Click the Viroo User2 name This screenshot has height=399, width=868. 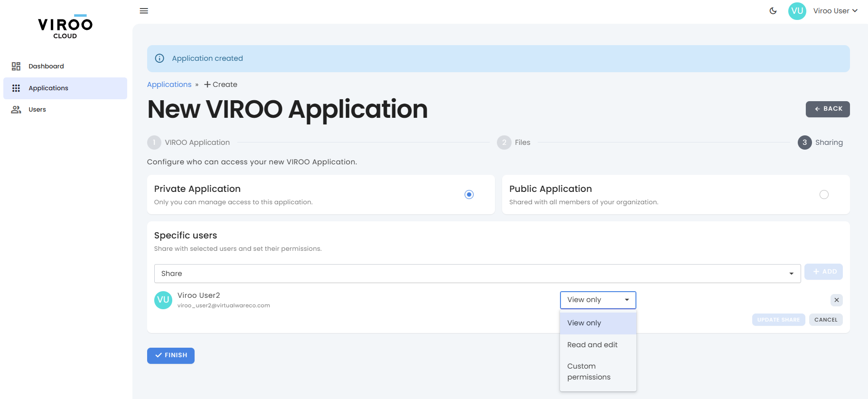click(x=199, y=295)
